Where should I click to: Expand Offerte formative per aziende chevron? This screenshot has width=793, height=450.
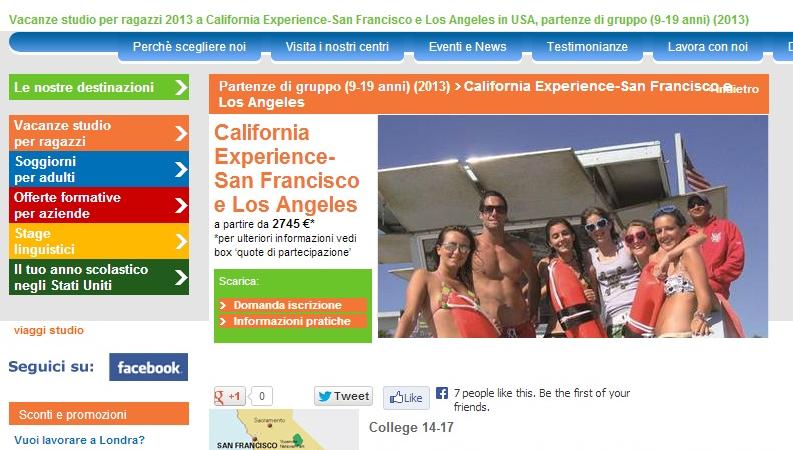click(x=181, y=205)
